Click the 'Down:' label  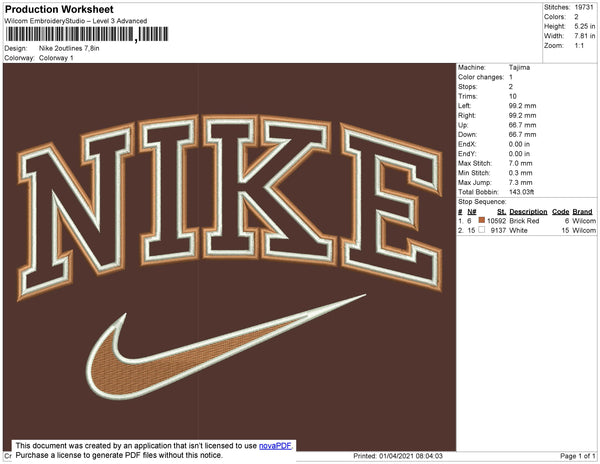(x=468, y=135)
